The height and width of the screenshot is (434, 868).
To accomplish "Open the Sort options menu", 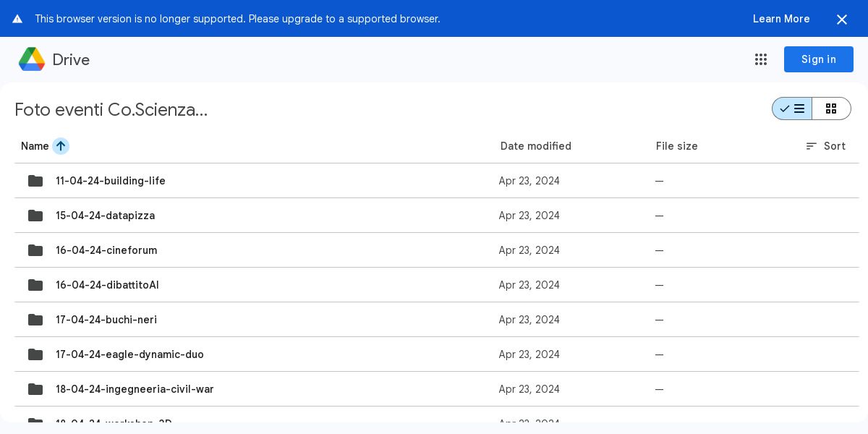I will click(825, 146).
